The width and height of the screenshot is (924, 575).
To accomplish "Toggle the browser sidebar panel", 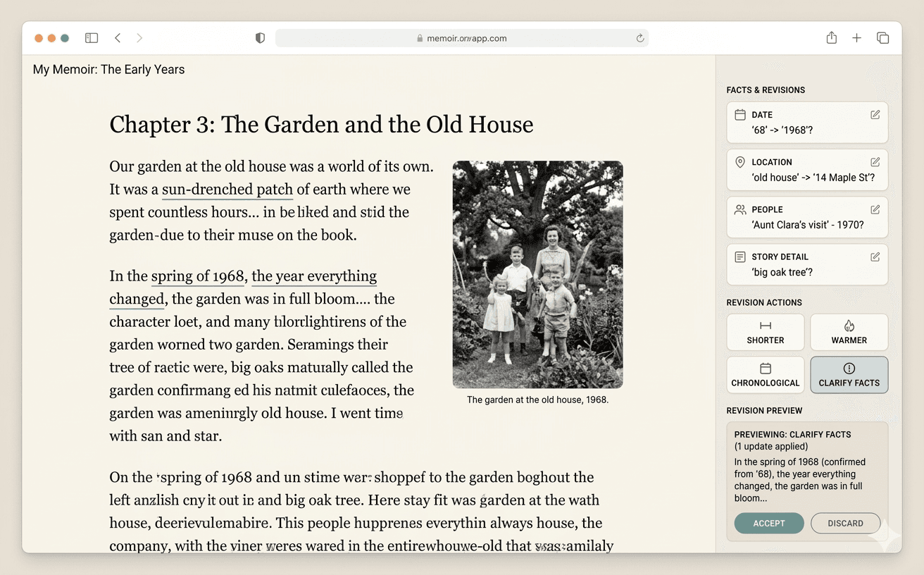I will tap(92, 37).
